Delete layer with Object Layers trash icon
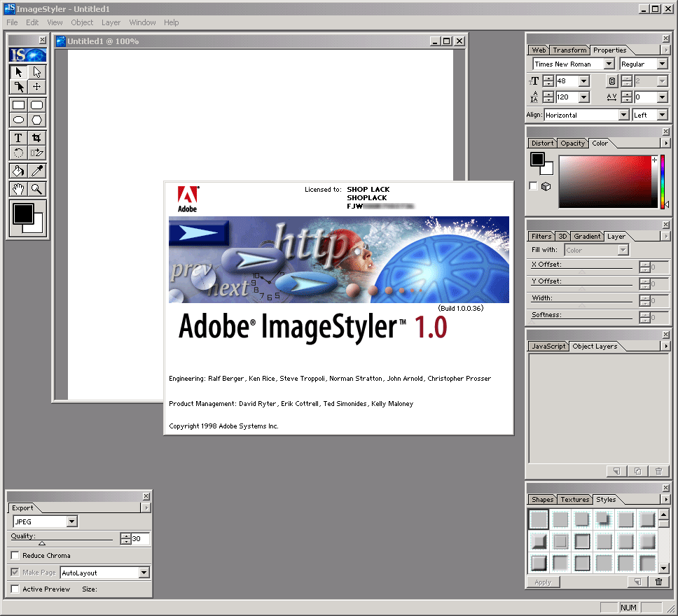The height and width of the screenshot is (616, 678). [x=658, y=471]
